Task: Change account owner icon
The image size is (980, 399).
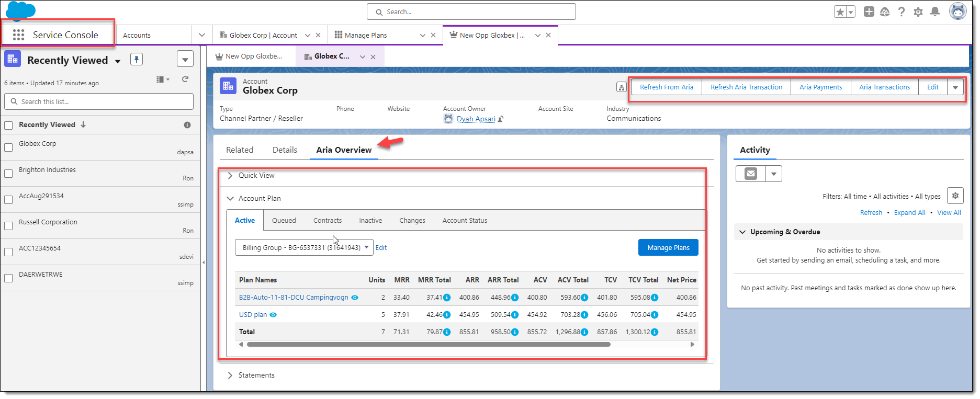Action: pyautogui.click(x=501, y=119)
